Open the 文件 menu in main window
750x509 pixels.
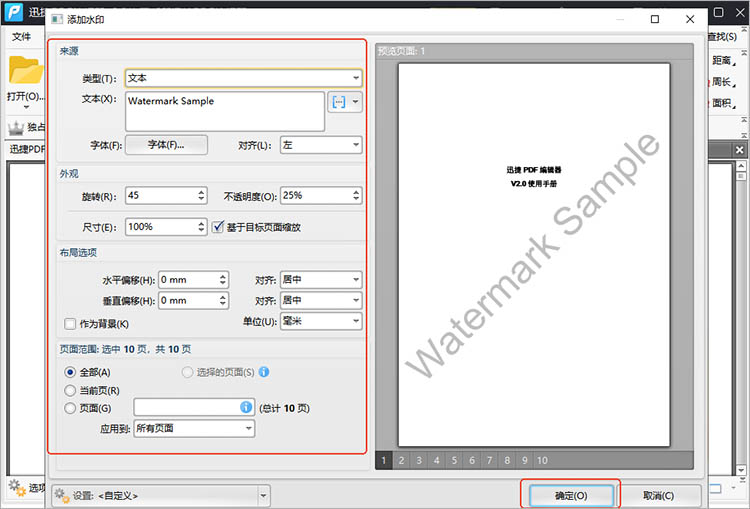pyautogui.click(x=22, y=37)
